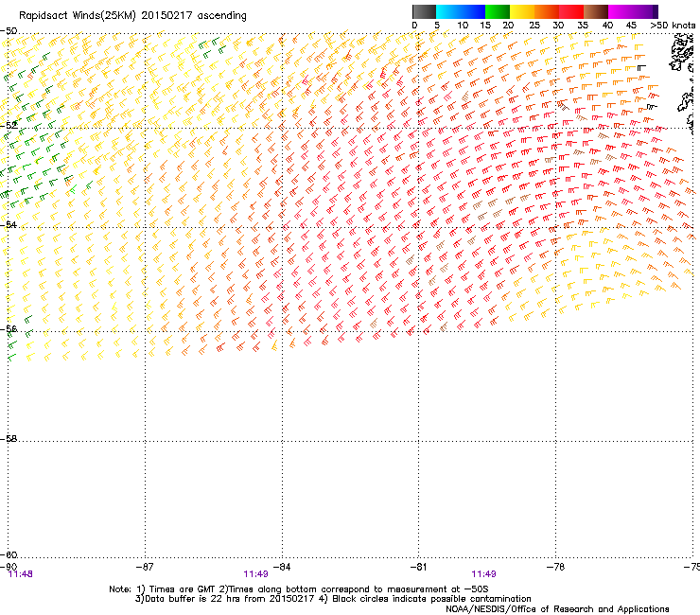Click the 11:48 purple time label

pos(21,574)
